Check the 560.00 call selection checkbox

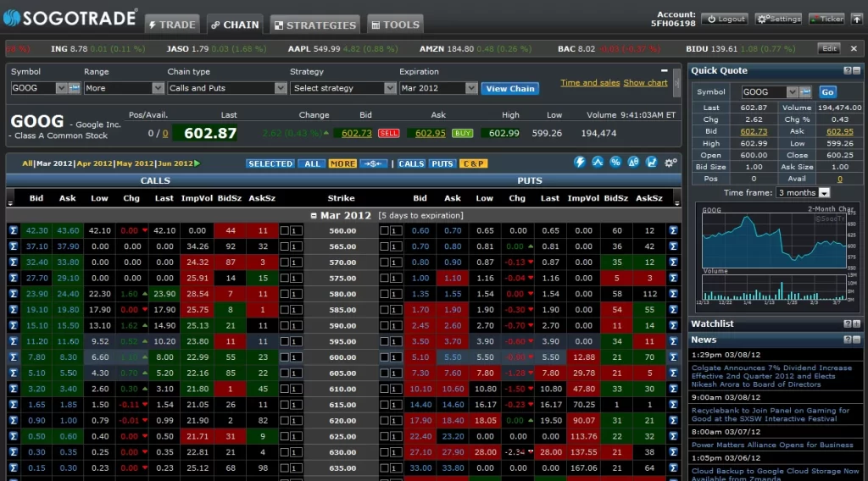[284, 230]
